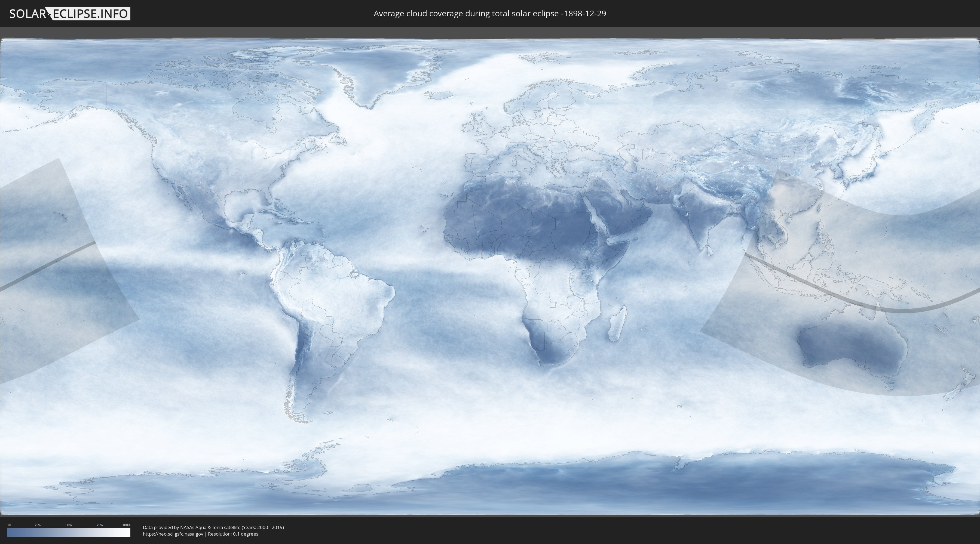Click the 75% legend label

coord(99,525)
